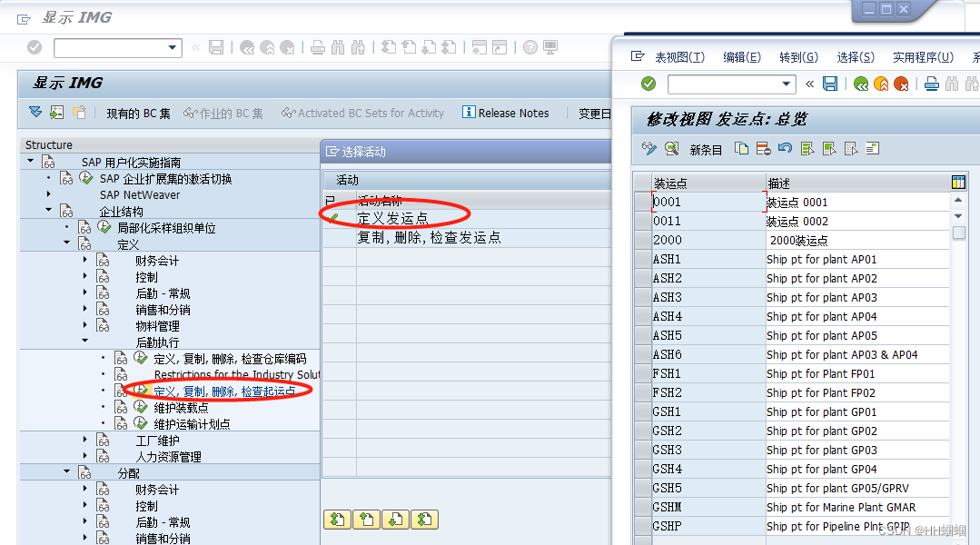The height and width of the screenshot is (545, 980).
Task: Click the Undo change arrow icon
Action: point(785,148)
